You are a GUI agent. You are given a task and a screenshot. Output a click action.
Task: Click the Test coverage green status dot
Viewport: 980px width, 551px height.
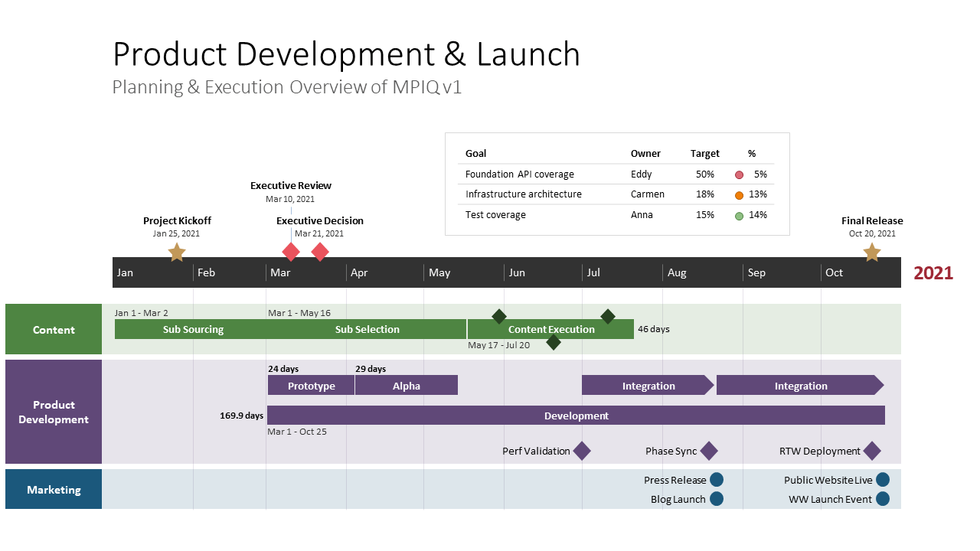739,215
